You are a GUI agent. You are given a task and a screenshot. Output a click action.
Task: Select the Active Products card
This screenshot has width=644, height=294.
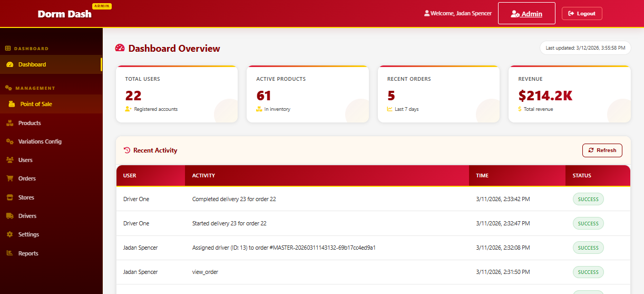click(x=308, y=94)
